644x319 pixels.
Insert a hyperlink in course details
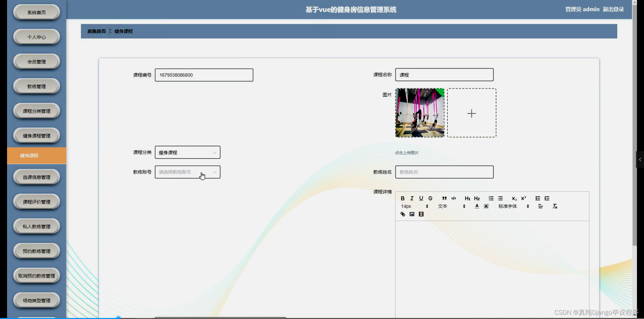403,214
